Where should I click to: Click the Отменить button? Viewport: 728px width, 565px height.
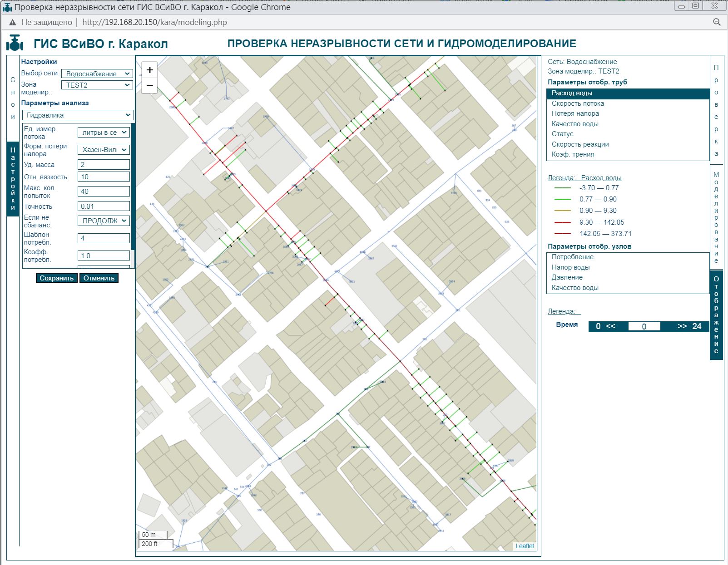(x=99, y=278)
